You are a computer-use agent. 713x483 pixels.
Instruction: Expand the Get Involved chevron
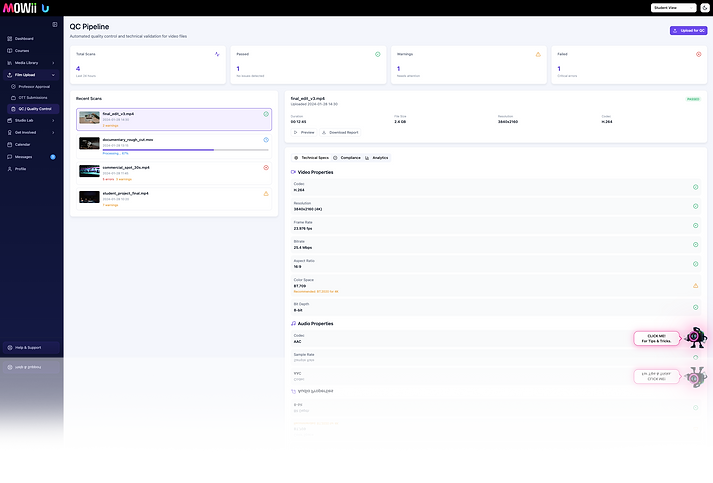tap(53, 132)
